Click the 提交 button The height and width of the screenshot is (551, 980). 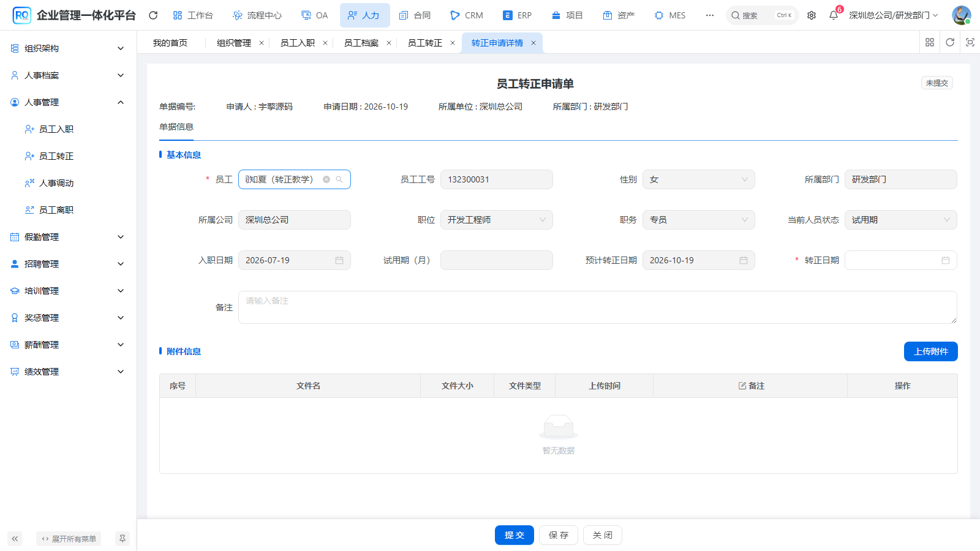(514, 535)
